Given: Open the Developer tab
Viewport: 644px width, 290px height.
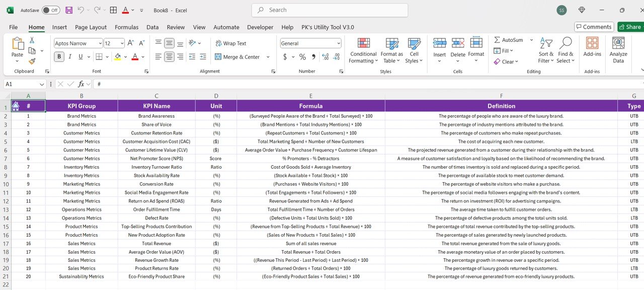Looking at the screenshot, I should pyautogui.click(x=260, y=27).
